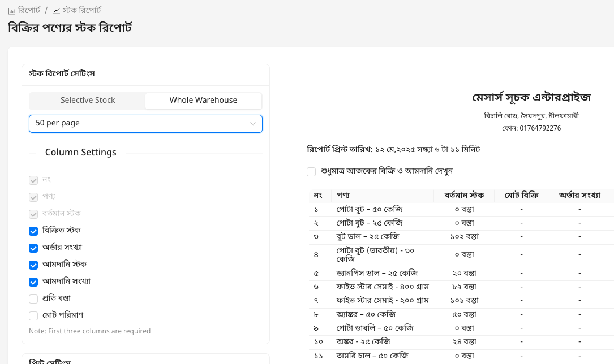Viewport: 614px width, 364px height.
Task: Click the line chart icon beside স্টক রিপোর্ট
Action: 55,10
